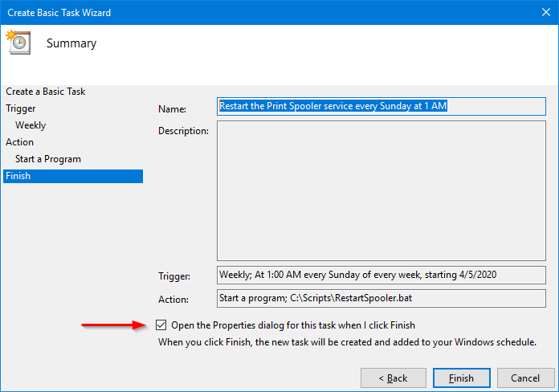The width and height of the screenshot is (559, 392).
Task: Go back with the Back button
Action: click(394, 378)
